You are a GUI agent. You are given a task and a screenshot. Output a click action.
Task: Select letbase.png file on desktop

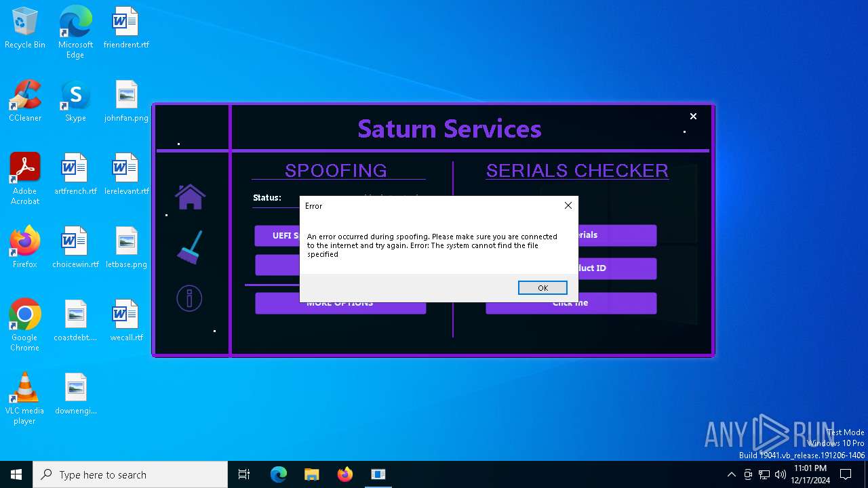point(126,248)
